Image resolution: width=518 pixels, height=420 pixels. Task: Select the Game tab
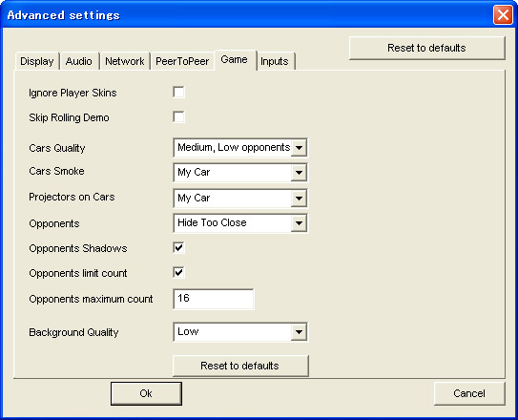coord(235,60)
